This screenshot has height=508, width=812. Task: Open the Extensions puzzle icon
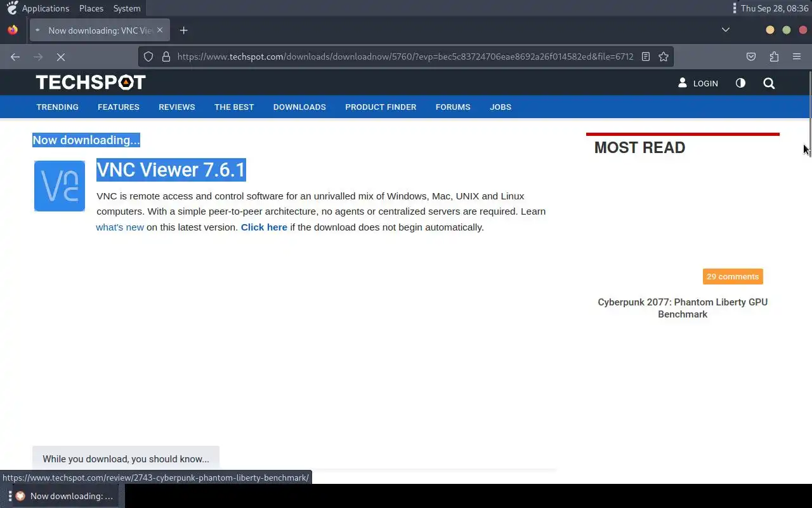pos(774,57)
